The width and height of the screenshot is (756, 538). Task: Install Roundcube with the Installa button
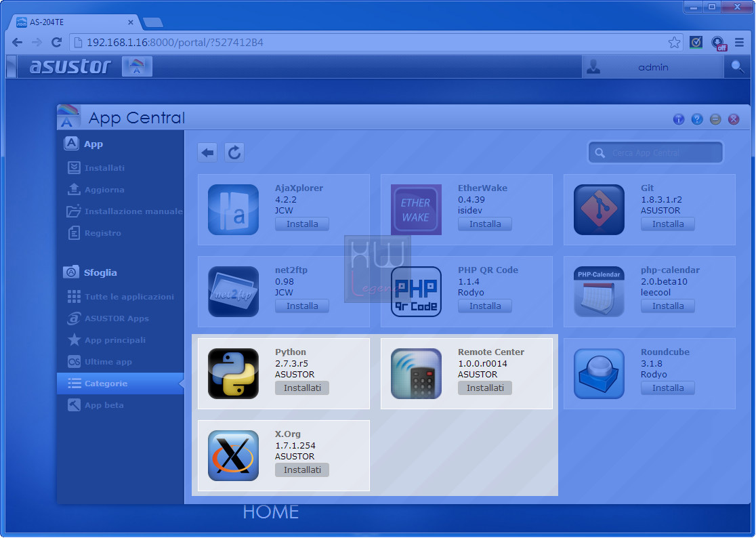667,388
